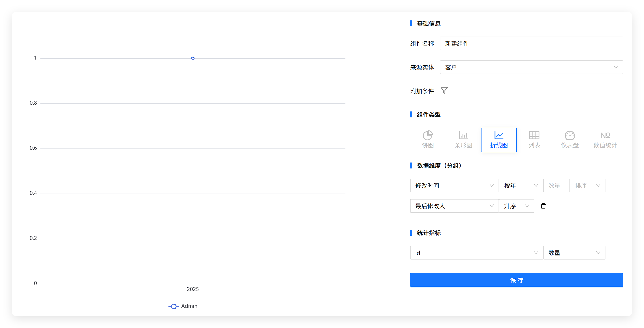Open the id statistic field dropdown

[476, 253]
